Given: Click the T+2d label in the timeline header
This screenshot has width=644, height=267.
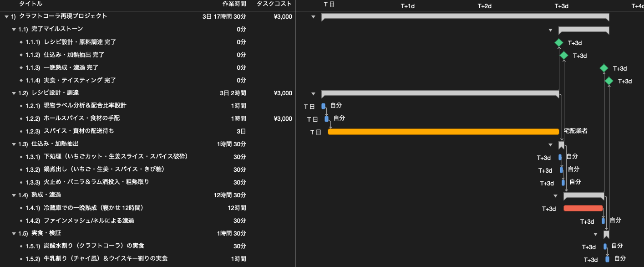Looking at the screenshot, I should [485, 6].
